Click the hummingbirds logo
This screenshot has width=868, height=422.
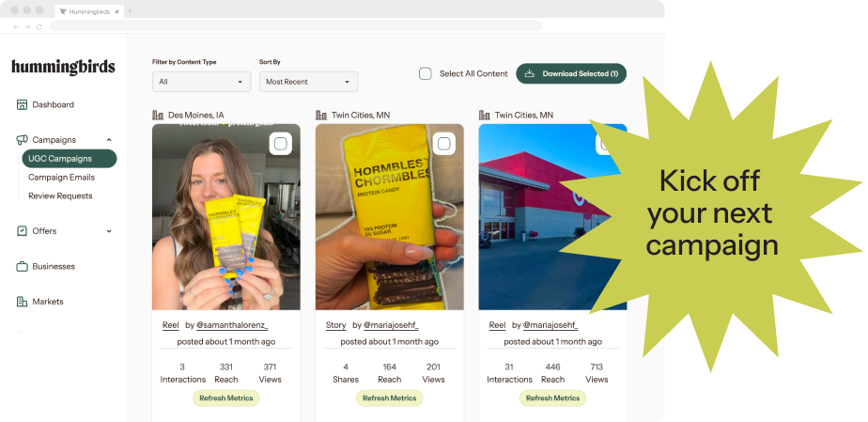pyautogui.click(x=63, y=67)
